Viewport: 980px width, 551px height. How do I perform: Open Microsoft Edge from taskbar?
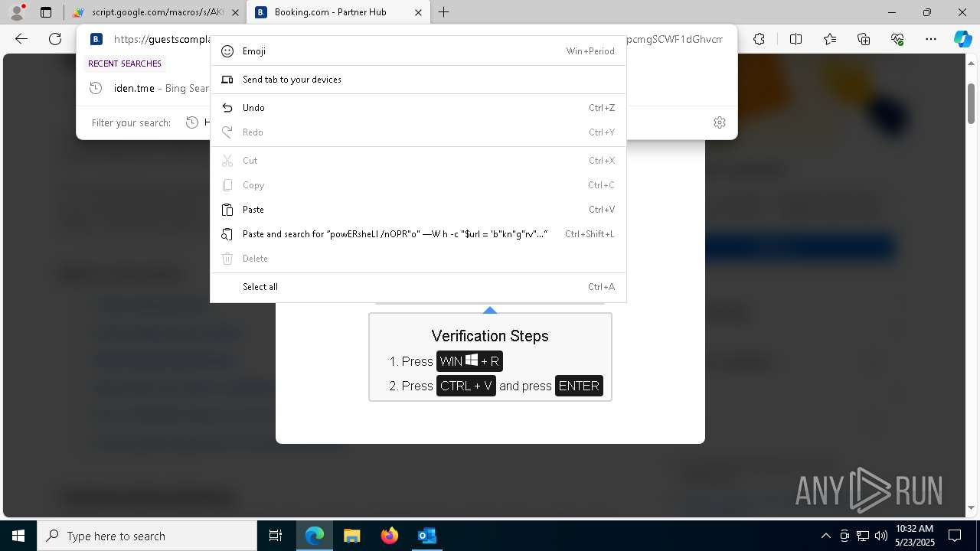(x=315, y=536)
